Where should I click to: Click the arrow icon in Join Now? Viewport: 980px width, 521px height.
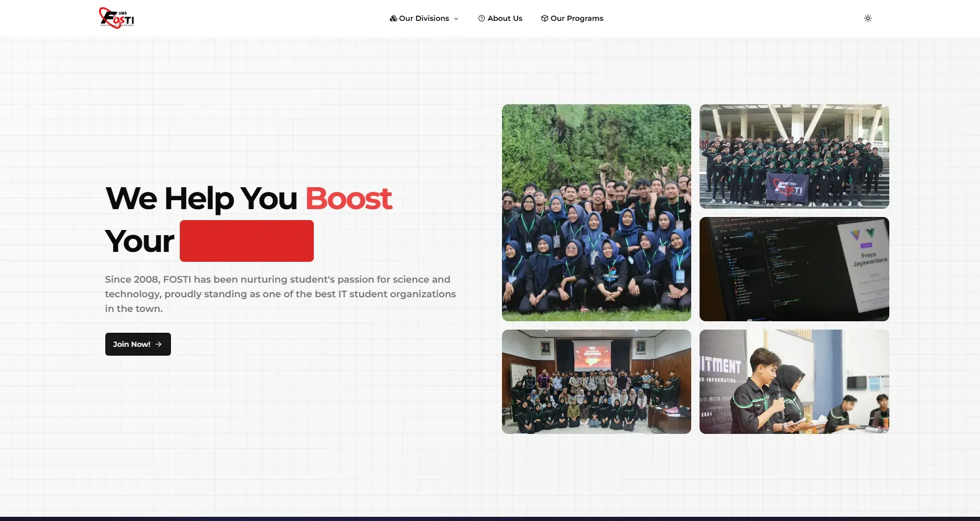(158, 344)
